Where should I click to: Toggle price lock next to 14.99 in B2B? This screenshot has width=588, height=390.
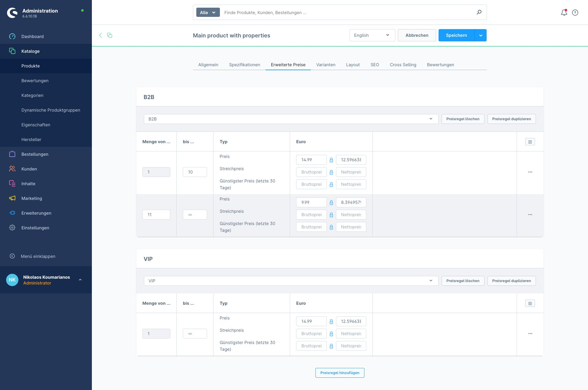point(331,160)
